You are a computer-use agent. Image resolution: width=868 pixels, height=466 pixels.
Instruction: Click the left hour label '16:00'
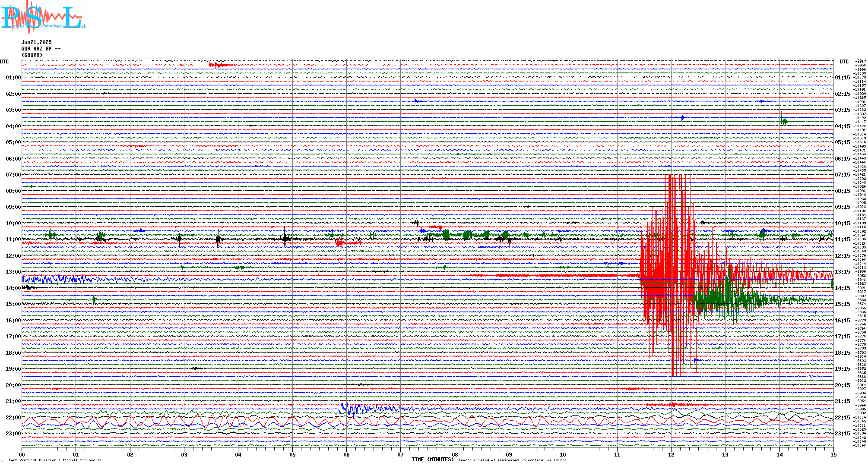point(13,321)
